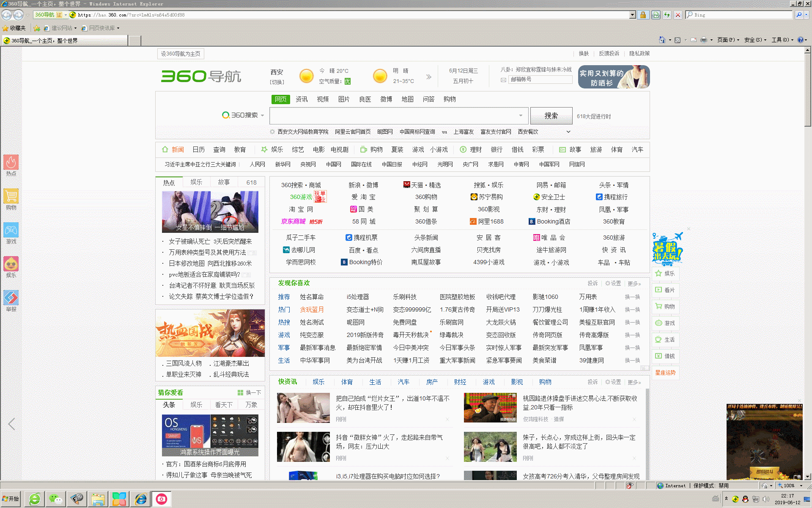Open the 安全(S) dropdown menu
The width and height of the screenshot is (812, 508).
coord(755,40)
